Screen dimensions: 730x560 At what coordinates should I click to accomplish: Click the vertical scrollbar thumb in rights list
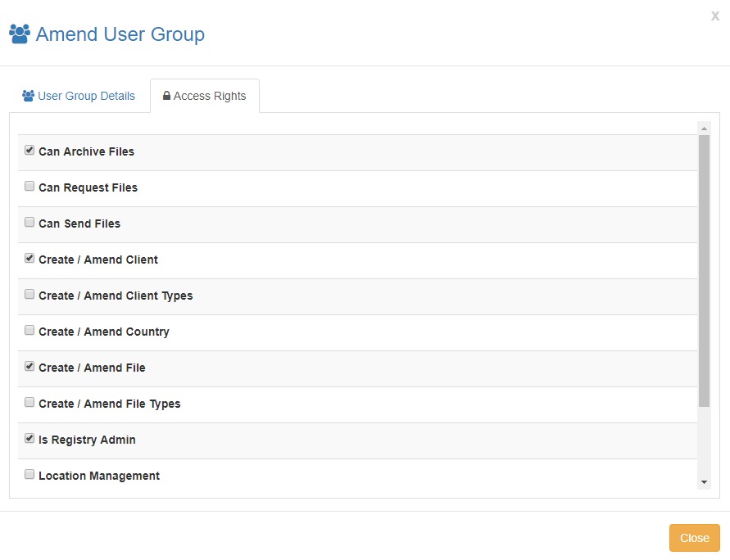(x=704, y=270)
